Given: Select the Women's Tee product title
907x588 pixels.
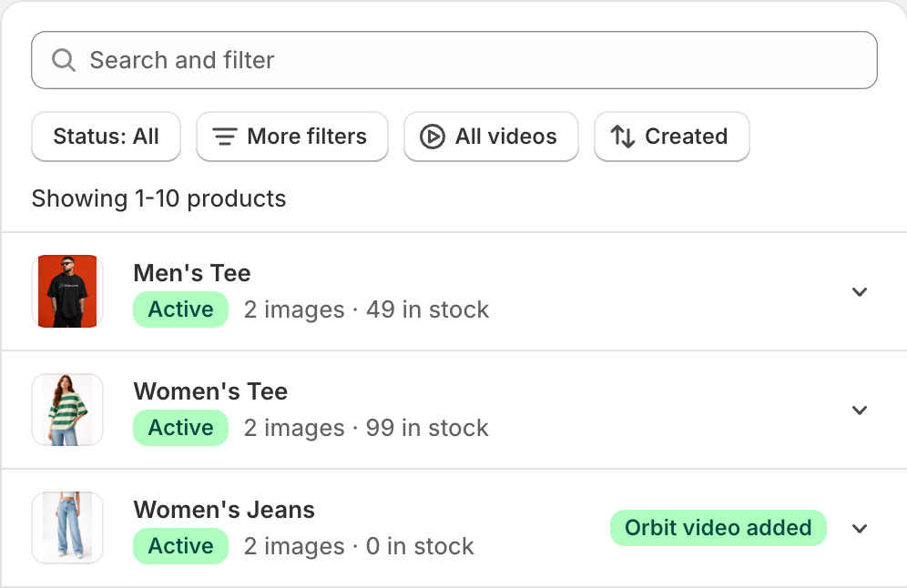Looking at the screenshot, I should pos(210,391).
